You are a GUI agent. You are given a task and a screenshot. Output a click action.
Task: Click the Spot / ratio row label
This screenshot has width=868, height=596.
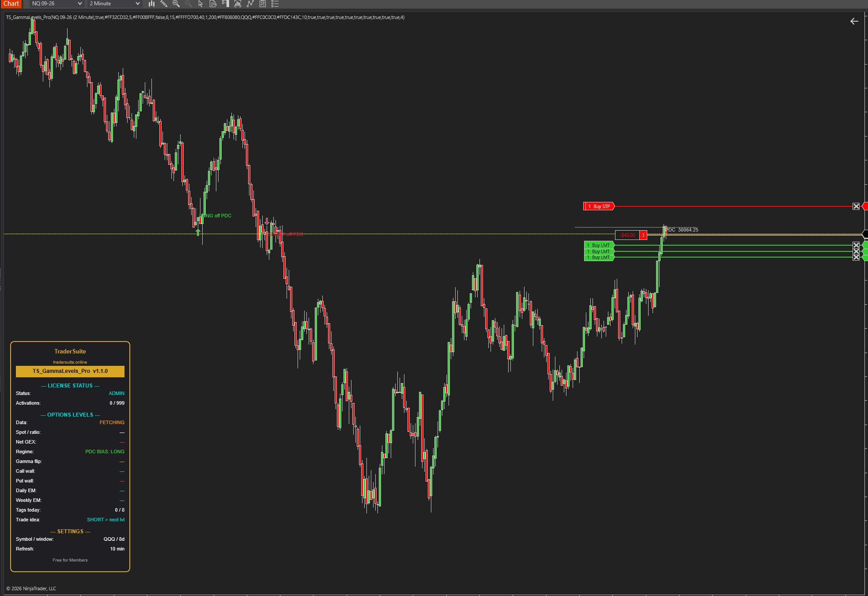(28, 432)
